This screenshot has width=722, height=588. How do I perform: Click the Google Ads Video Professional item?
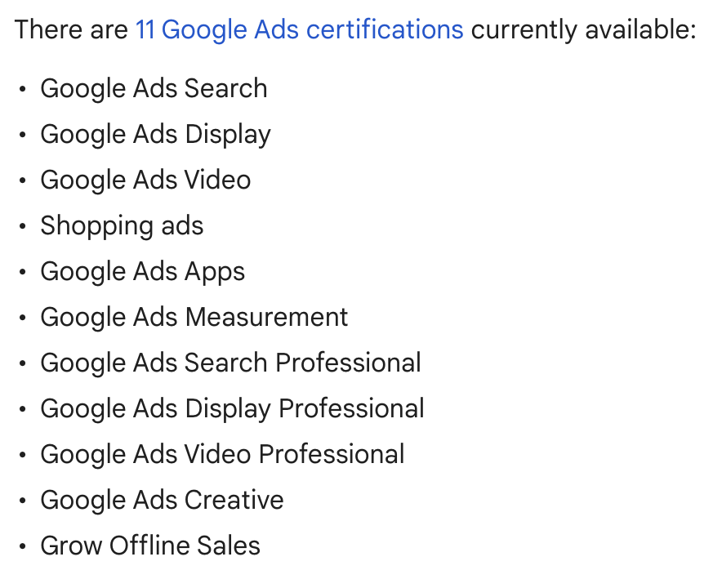[x=222, y=454]
